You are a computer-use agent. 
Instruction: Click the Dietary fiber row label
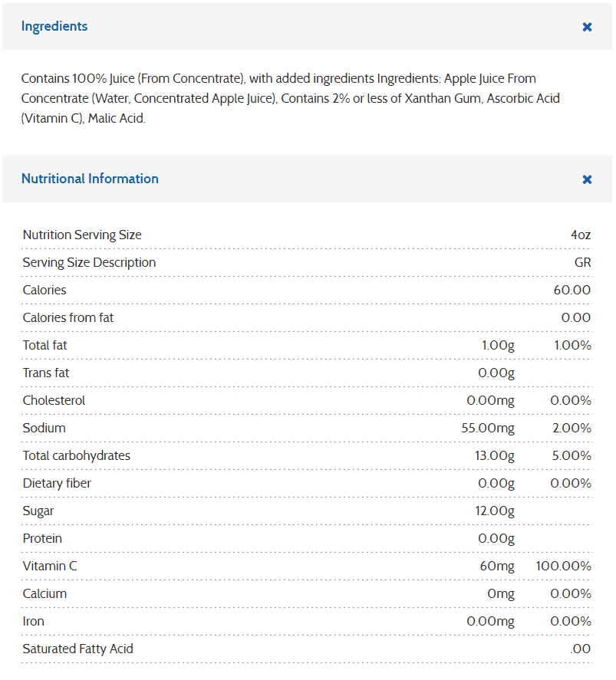58,483
